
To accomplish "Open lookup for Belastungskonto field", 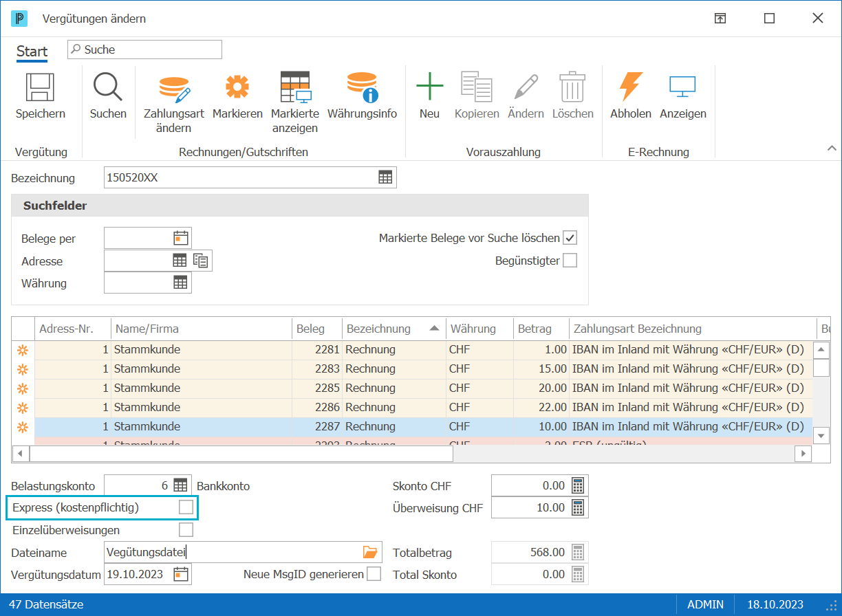I will (x=180, y=485).
